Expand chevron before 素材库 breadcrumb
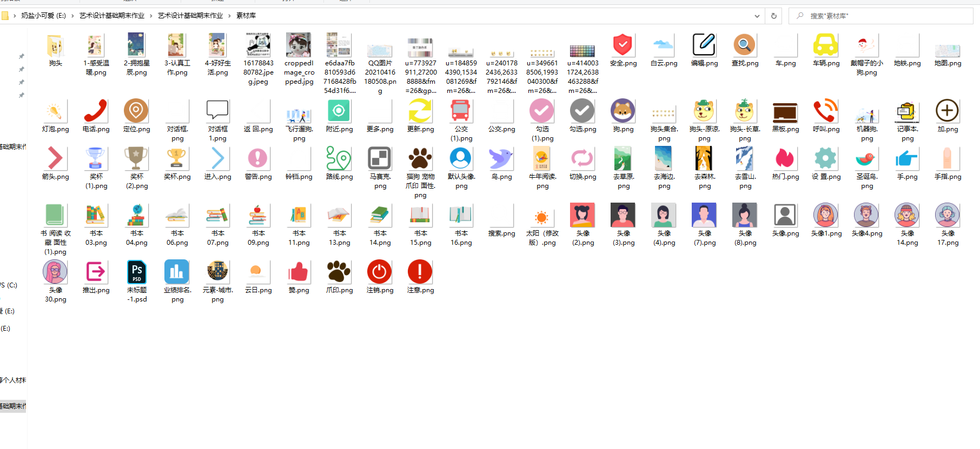This screenshot has height=449, width=980. 229,16
